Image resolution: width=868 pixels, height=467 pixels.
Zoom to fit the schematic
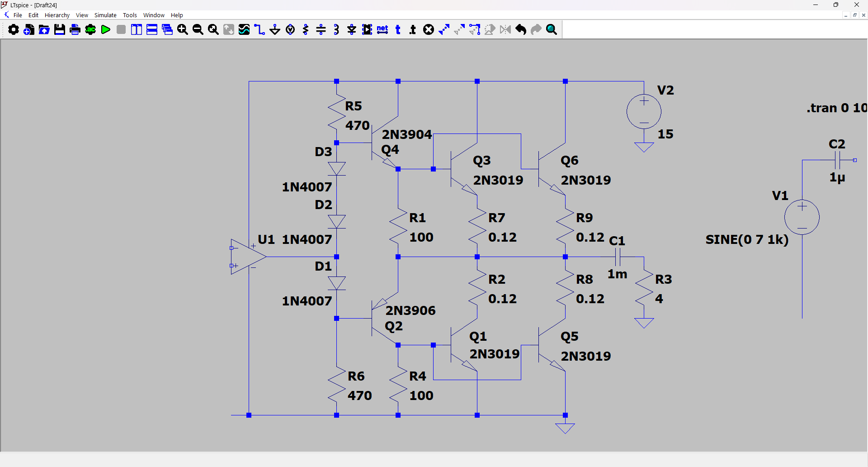[x=213, y=30]
